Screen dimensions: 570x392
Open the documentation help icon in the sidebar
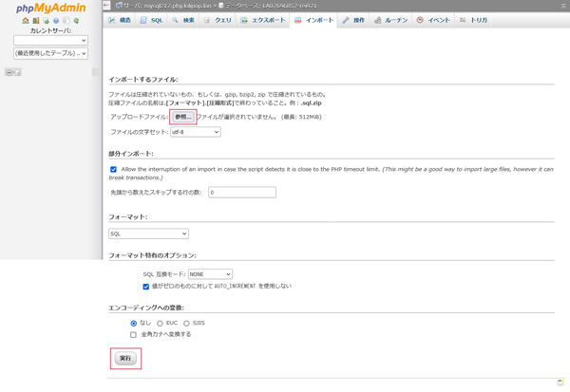[x=56, y=21]
